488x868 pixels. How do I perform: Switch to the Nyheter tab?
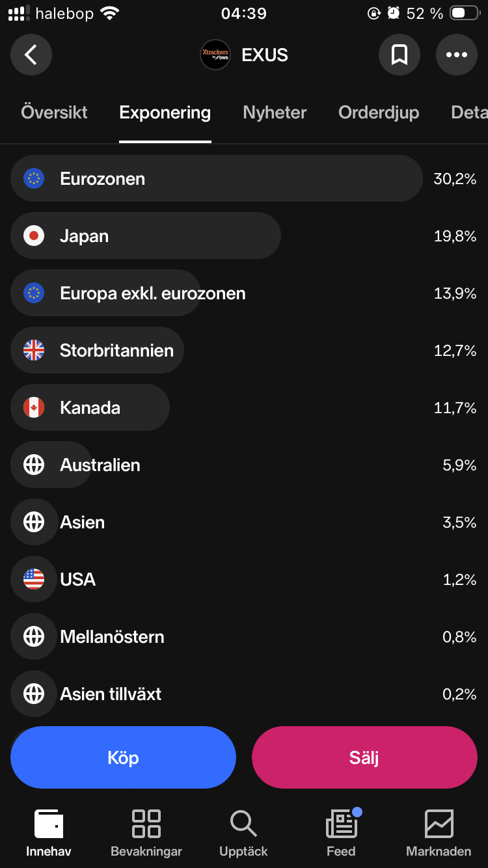pos(275,112)
